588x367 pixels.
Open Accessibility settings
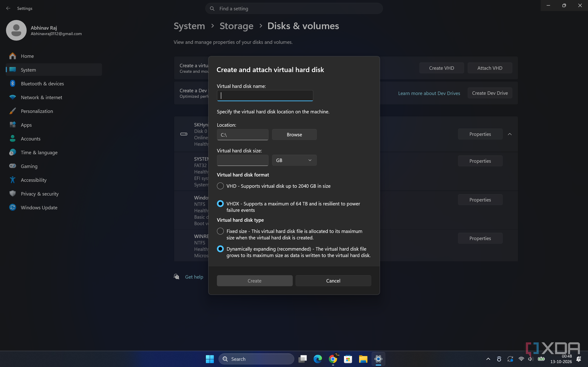(x=54, y=180)
